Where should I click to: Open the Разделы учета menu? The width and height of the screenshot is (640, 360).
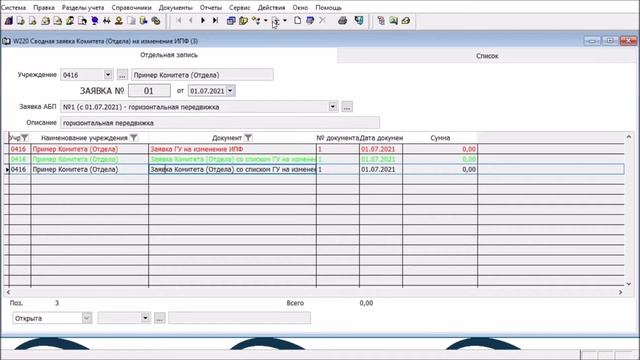pos(83,7)
